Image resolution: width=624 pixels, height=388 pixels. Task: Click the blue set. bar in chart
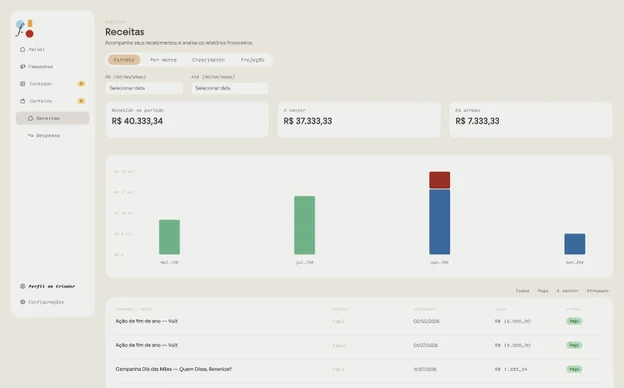point(575,244)
